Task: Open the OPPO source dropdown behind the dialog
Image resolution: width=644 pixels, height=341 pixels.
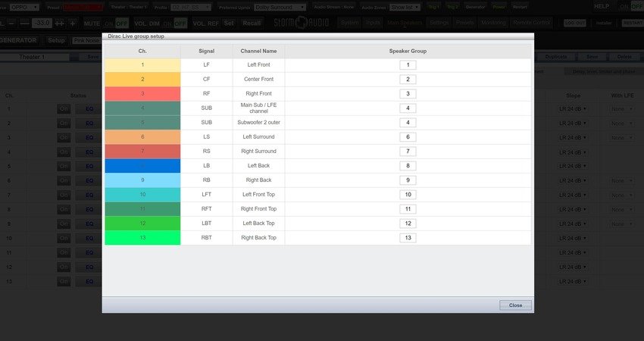Action: pos(23,7)
